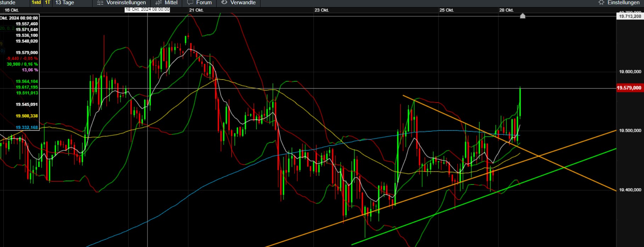644x247 pixels.
Task: Click the crosshair date label 18 Okt. 2024 08:00:00
Action: [x=147, y=10]
